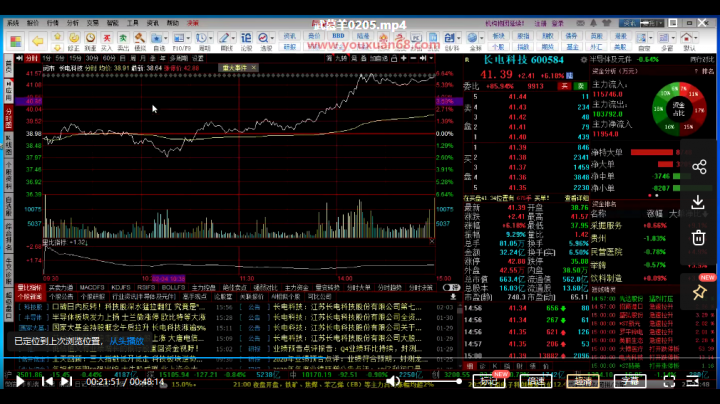The height and width of the screenshot is (404, 720).
Task: Zoom out chart with minus icon
Action: (413, 58)
